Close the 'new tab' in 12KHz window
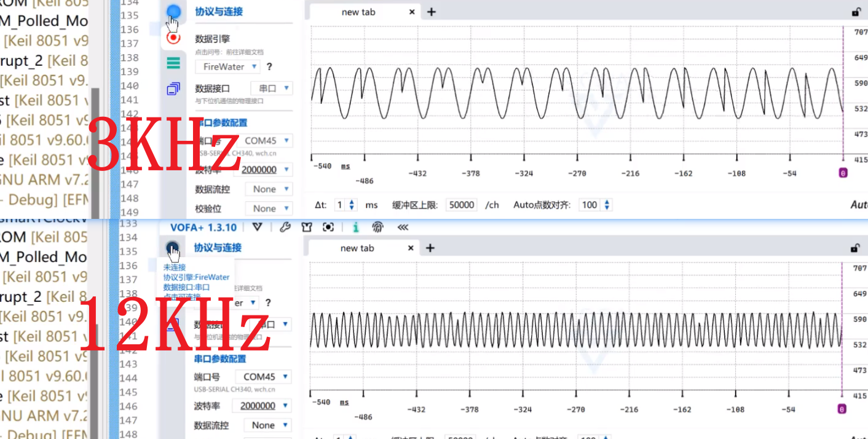 (x=411, y=248)
